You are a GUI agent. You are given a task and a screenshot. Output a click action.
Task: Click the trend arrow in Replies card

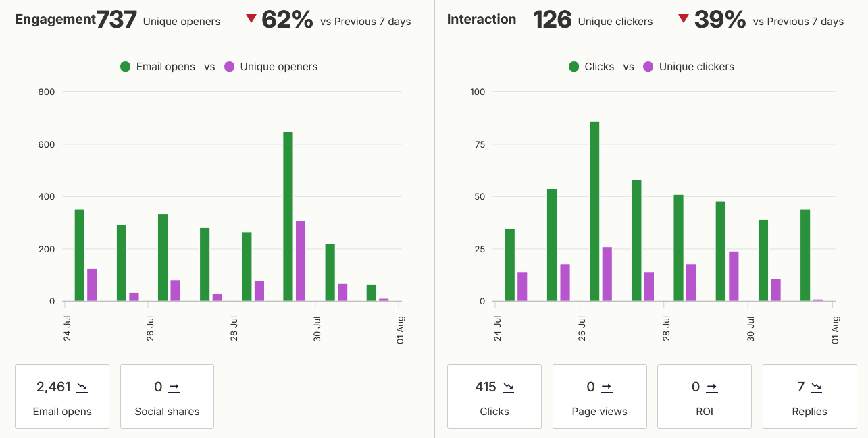pos(816,387)
